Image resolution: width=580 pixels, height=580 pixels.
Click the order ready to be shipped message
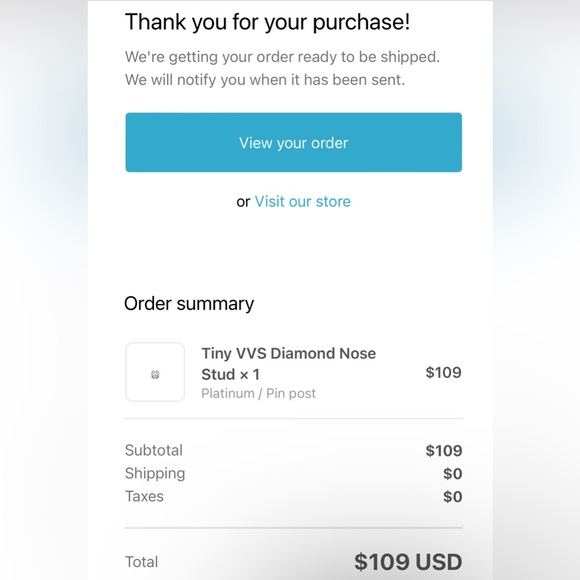tap(282, 57)
